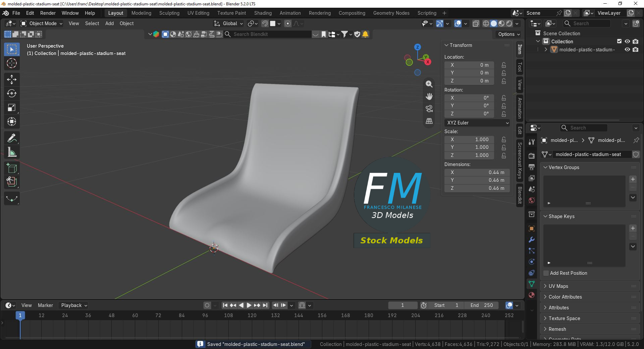Toggle X-ray display in viewport header

[x=476, y=23]
